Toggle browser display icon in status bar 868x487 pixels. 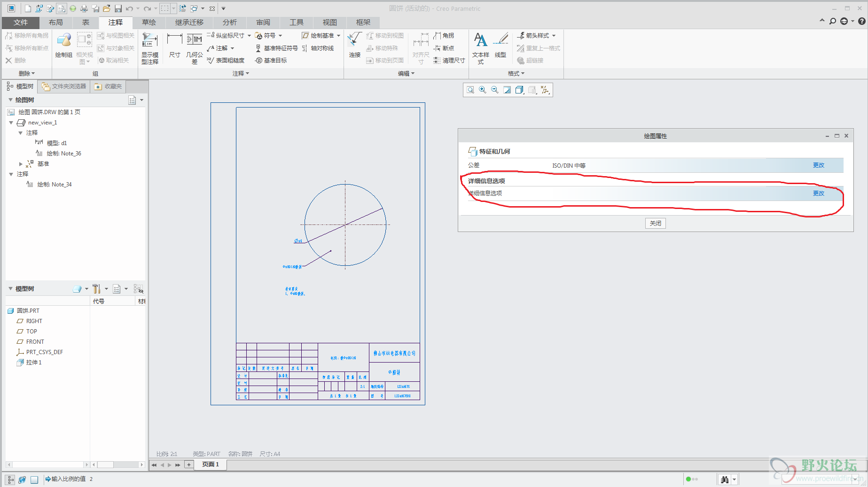(22, 479)
